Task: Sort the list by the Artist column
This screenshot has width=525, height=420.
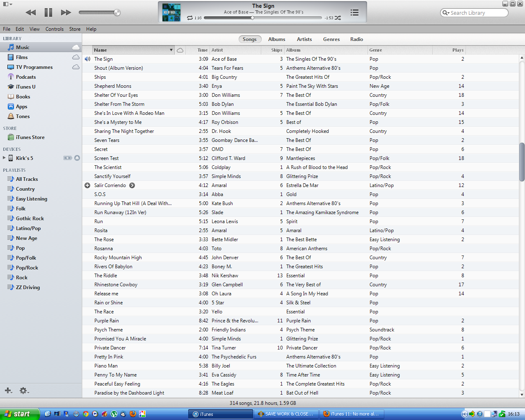Action: point(235,50)
